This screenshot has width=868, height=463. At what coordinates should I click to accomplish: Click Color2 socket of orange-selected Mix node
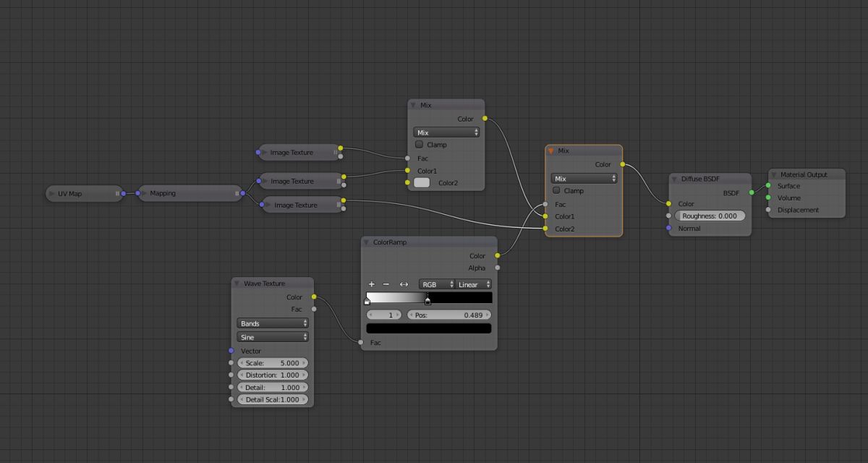[x=545, y=229]
